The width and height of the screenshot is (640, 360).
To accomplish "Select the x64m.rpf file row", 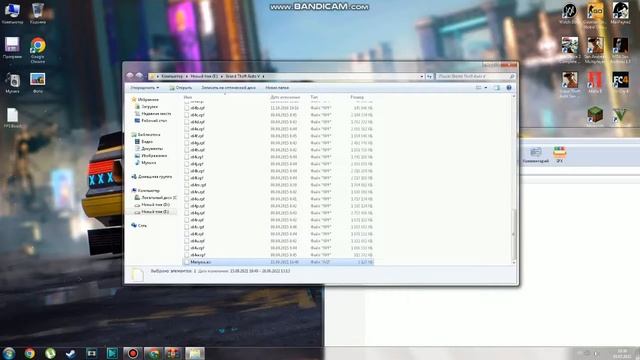I will (278, 185).
